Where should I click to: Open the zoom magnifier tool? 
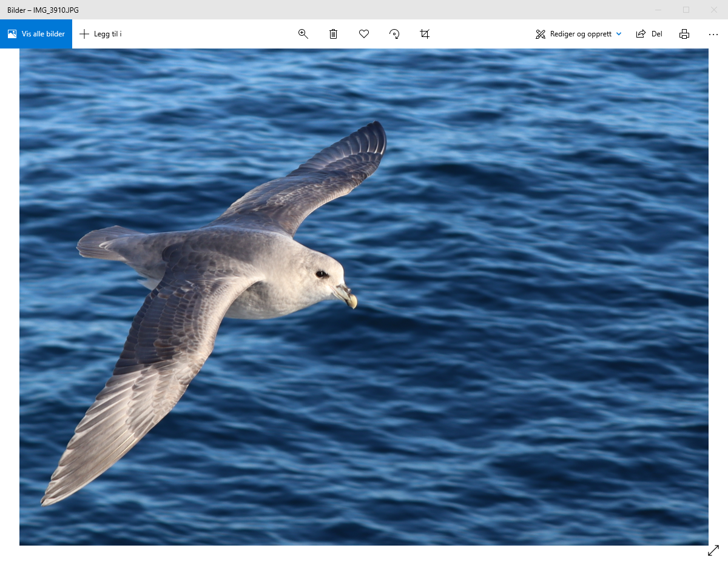point(303,34)
